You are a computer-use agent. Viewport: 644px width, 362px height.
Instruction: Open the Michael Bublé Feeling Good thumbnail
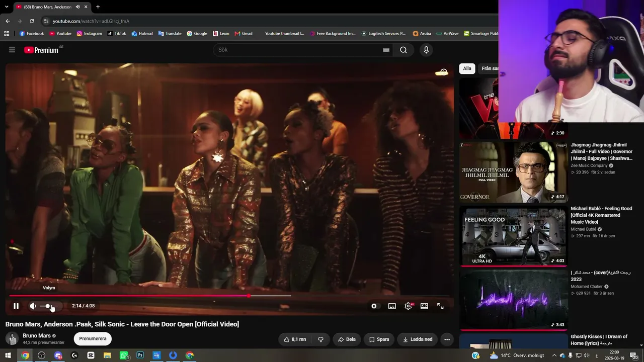pyautogui.click(x=513, y=236)
